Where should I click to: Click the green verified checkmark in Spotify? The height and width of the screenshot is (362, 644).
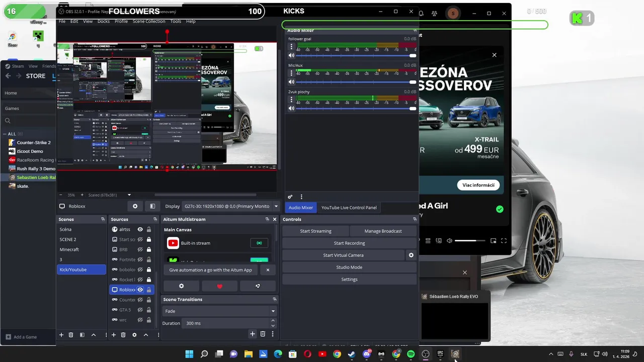(500, 209)
